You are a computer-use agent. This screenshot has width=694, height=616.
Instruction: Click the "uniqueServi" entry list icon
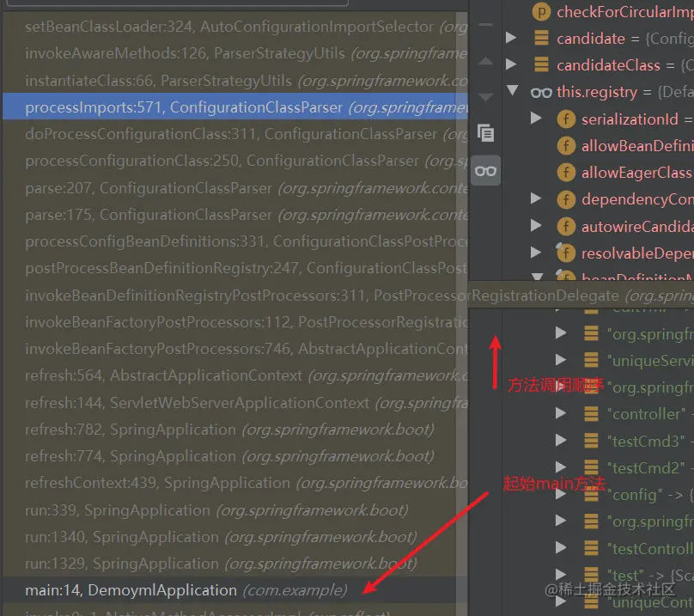click(x=591, y=360)
